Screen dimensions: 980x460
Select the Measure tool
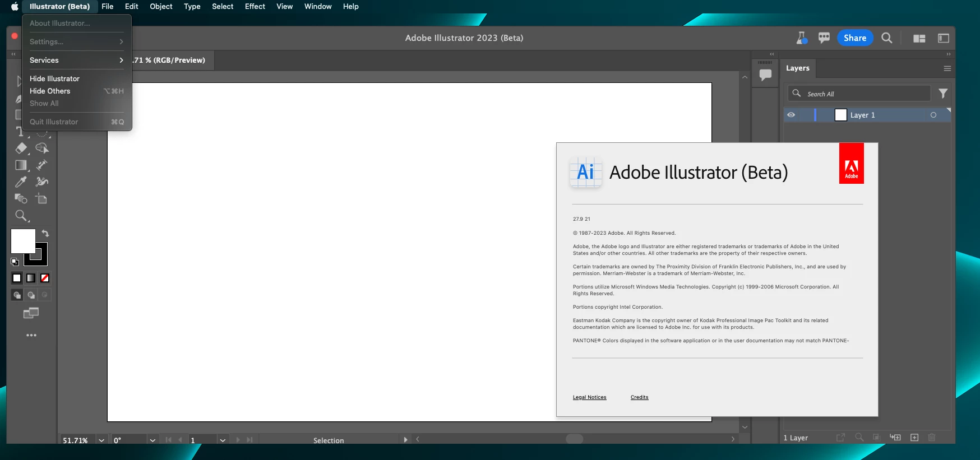tap(41, 165)
